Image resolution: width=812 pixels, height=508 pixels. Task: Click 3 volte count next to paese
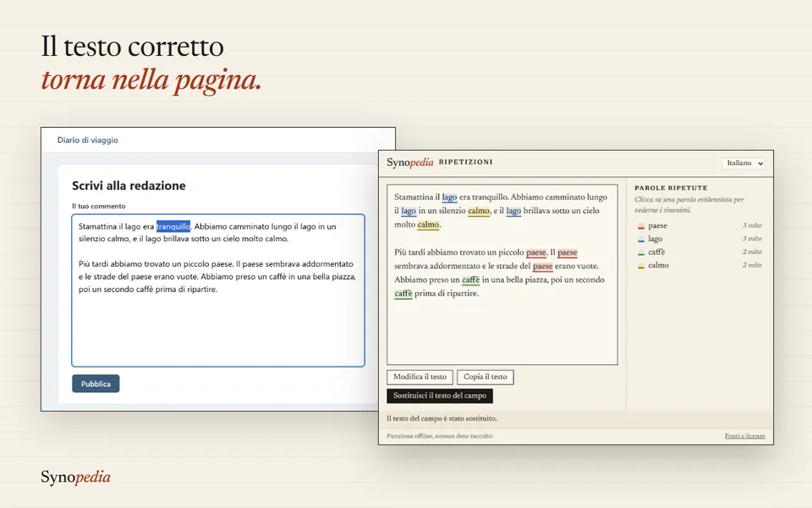pyautogui.click(x=752, y=225)
